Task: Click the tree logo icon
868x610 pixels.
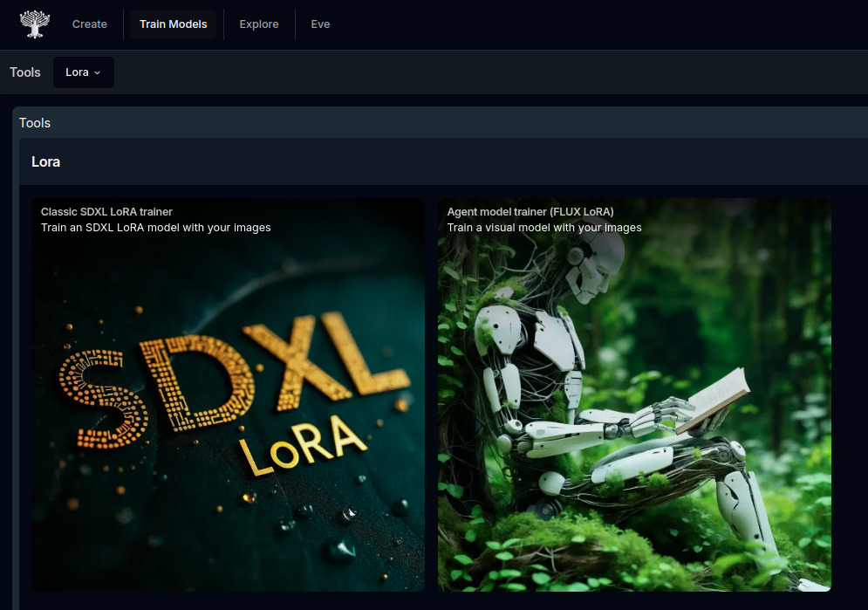Action: pyautogui.click(x=35, y=24)
